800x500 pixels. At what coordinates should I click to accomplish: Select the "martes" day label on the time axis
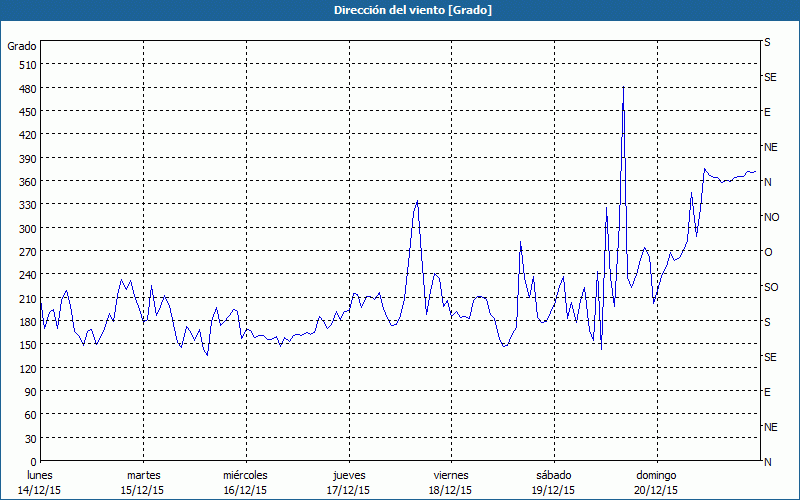(143, 475)
